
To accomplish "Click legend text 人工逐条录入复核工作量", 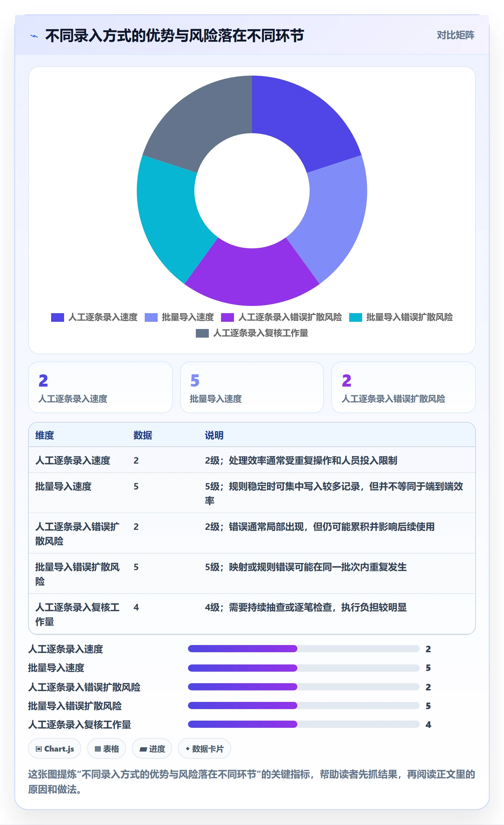I will (261, 333).
